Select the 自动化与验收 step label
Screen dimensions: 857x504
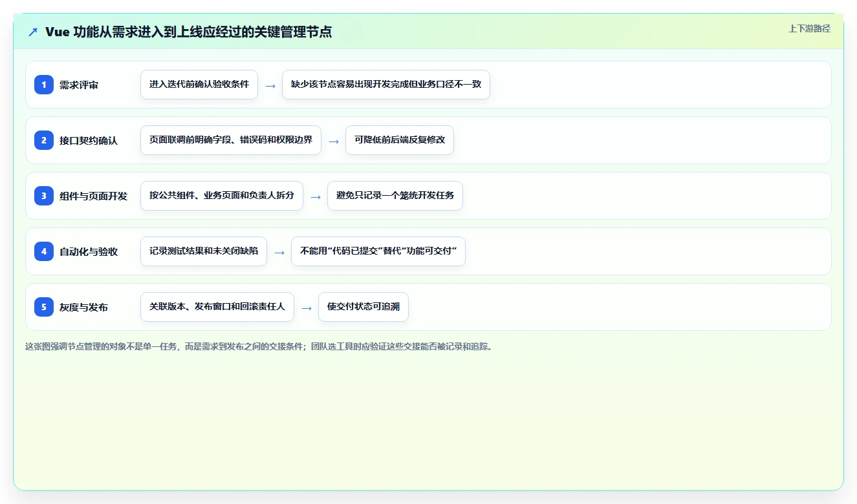(x=89, y=252)
